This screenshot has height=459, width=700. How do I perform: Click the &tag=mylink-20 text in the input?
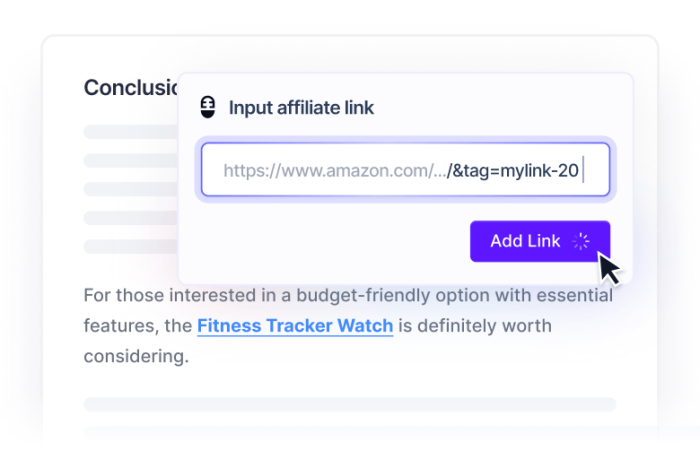514,171
